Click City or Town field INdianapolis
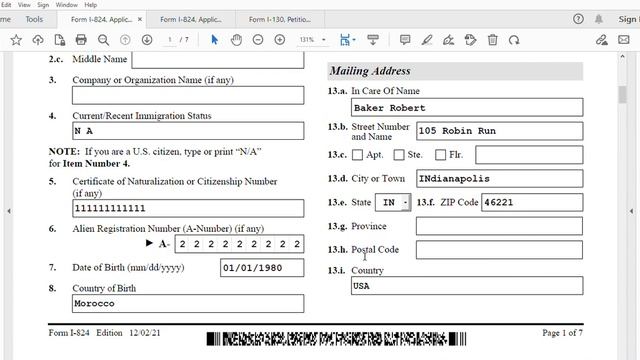640x360 pixels. pyautogui.click(x=500, y=179)
